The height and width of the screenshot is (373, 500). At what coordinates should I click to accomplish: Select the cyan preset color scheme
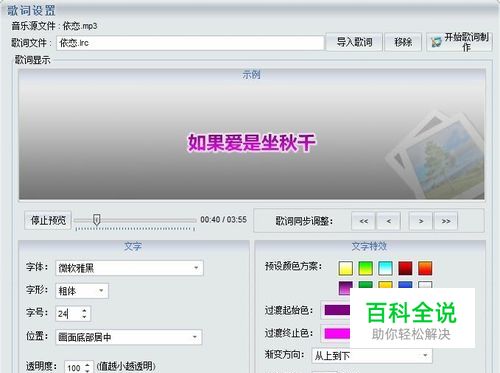[x=385, y=268]
